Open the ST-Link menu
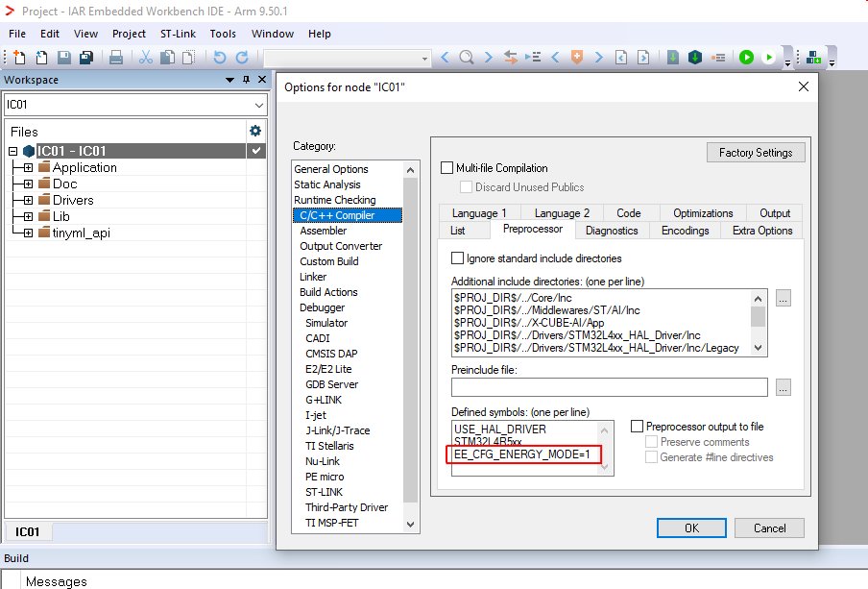The width and height of the screenshot is (868, 589). pyautogui.click(x=178, y=34)
